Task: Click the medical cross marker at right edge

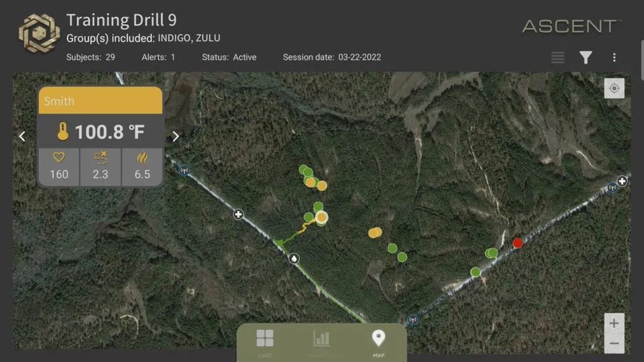Action: (622, 181)
